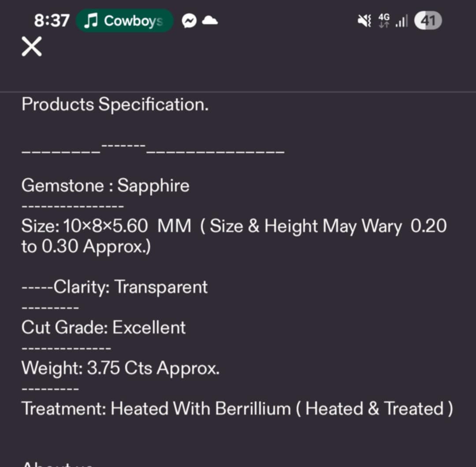Click the "to 0.30 Approx.)" text
Image resolution: width=476 pixels, height=467 pixels.
[86, 247]
